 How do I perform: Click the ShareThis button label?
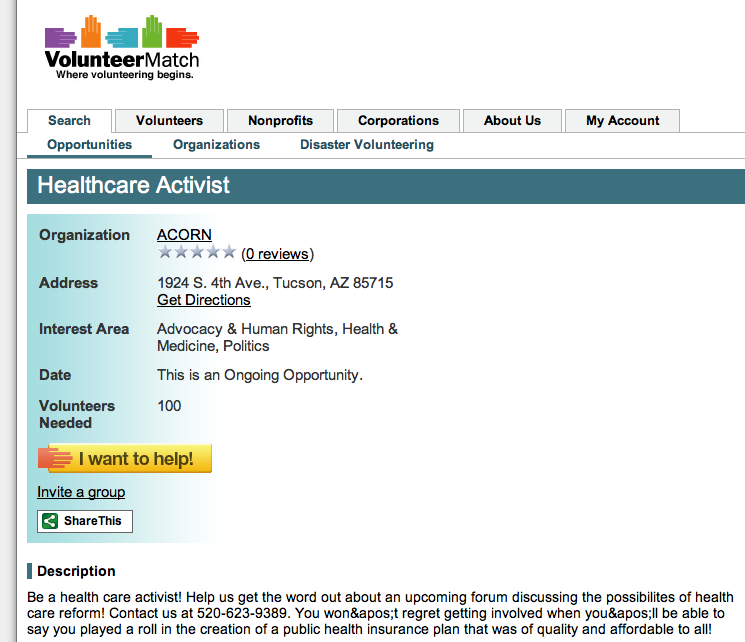[92, 521]
